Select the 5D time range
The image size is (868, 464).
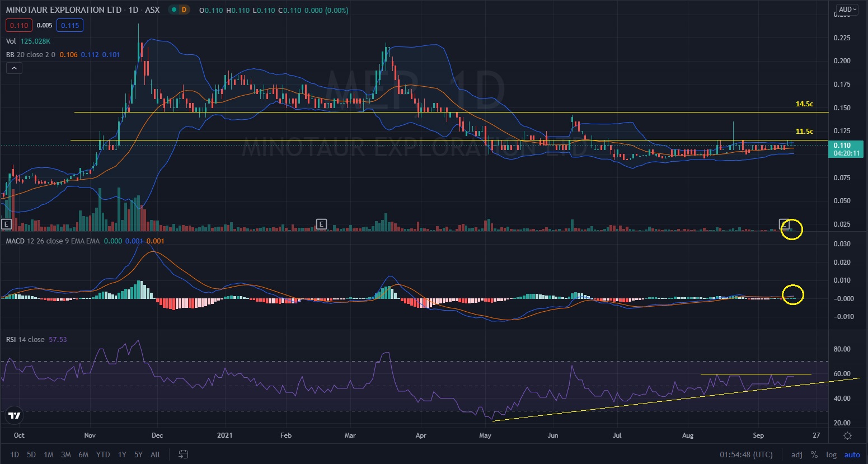point(31,454)
